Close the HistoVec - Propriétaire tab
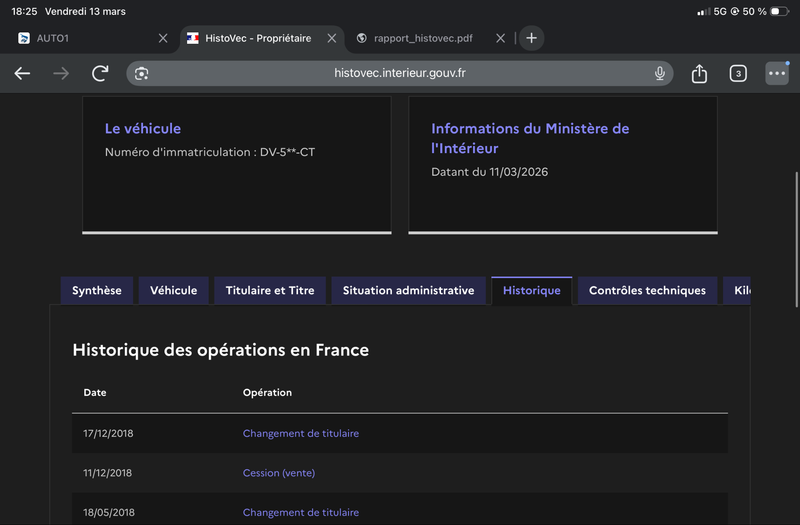Image resolution: width=800 pixels, height=525 pixels. pos(331,38)
